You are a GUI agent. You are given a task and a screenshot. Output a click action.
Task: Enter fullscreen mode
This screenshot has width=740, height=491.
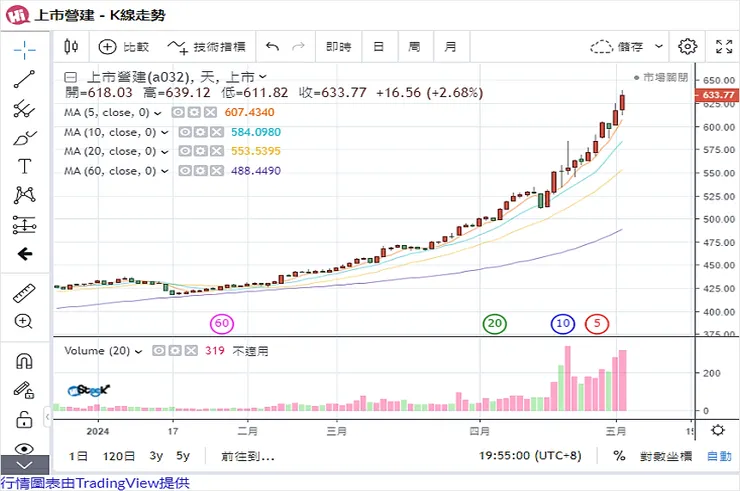(724, 46)
